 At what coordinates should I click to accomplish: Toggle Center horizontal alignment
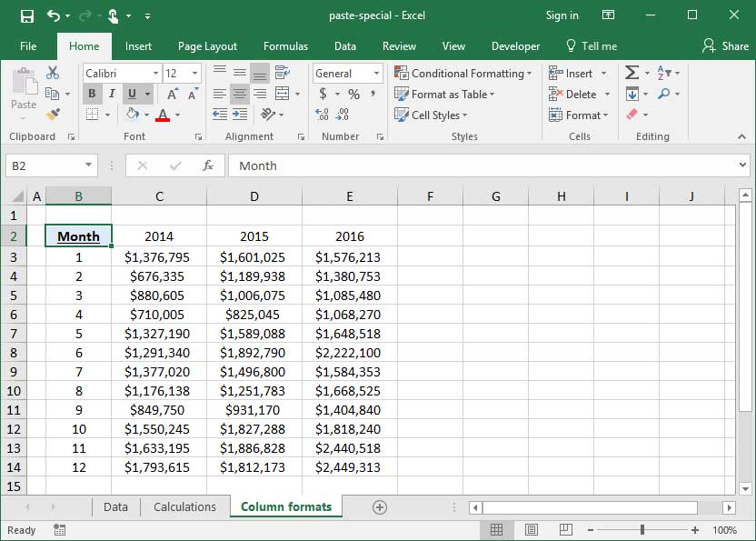240,95
